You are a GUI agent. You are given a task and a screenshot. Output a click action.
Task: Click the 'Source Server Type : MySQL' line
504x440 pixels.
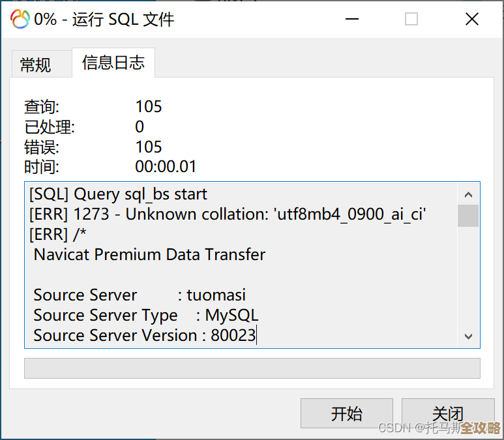[145, 315]
